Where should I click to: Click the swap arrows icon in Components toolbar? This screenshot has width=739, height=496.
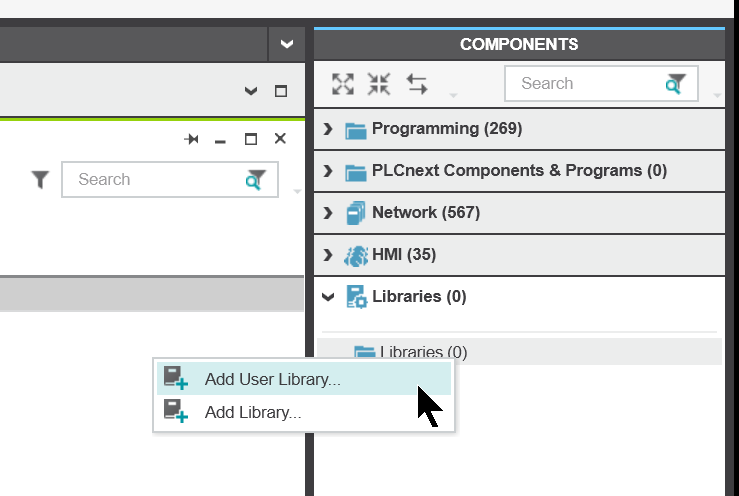(417, 84)
